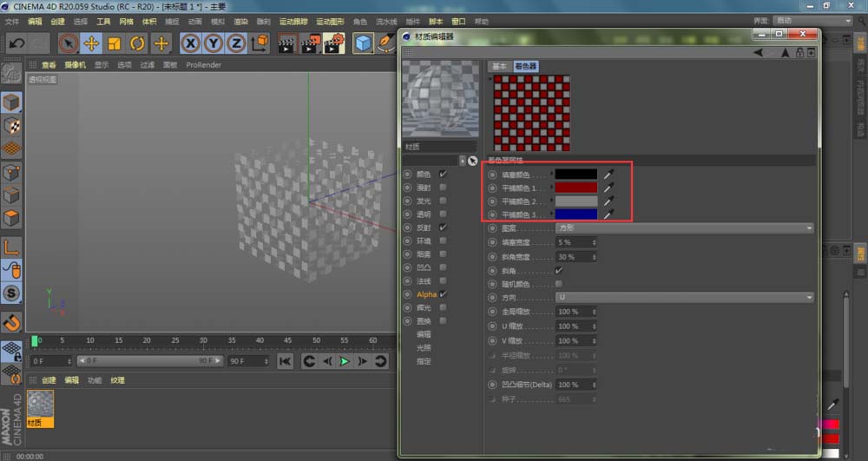Render the active view clapperboard
868x461 pixels.
click(x=287, y=43)
